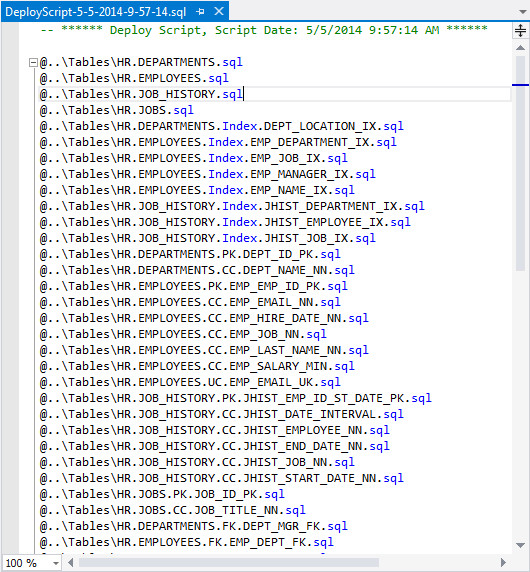Image resolution: width=530 pixels, height=572 pixels.
Task: Click the vertical scrollbar up arrow
Action: (x=521, y=48)
